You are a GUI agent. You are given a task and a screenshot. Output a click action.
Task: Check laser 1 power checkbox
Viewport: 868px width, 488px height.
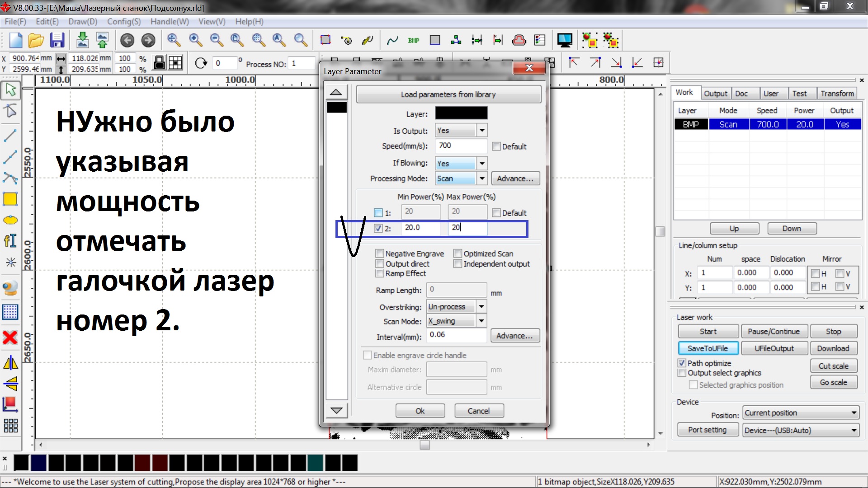click(x=378, y=212)
